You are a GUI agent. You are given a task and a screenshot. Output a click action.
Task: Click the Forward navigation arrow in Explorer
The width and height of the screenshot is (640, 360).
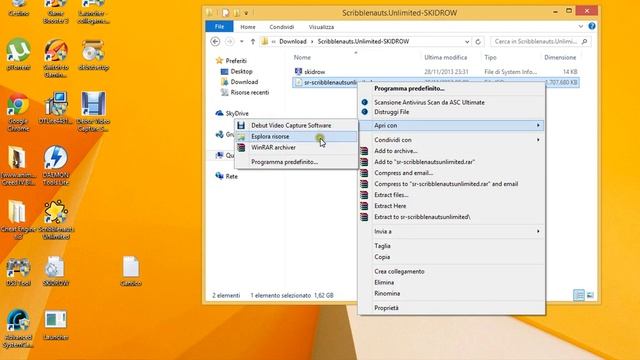[x=229, y=41]
